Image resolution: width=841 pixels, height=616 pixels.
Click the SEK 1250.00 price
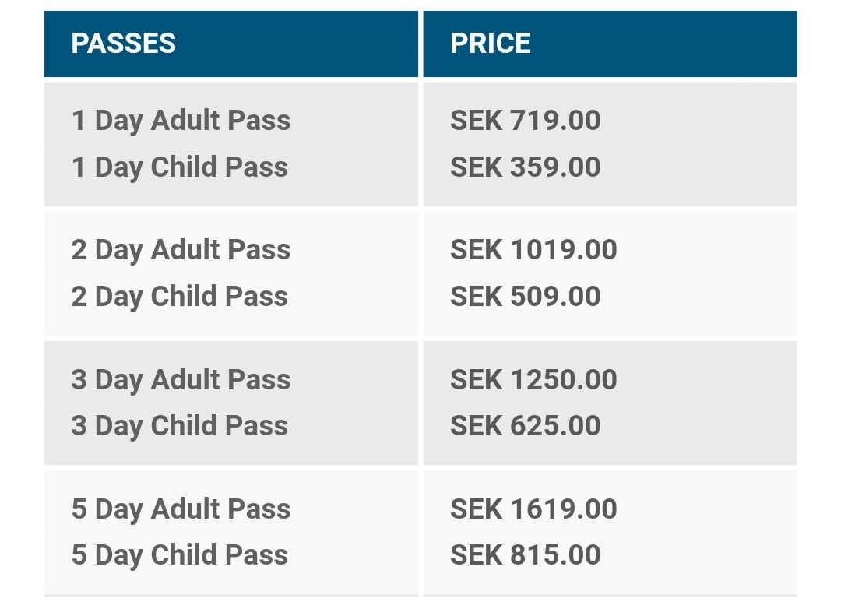(533, 380)
